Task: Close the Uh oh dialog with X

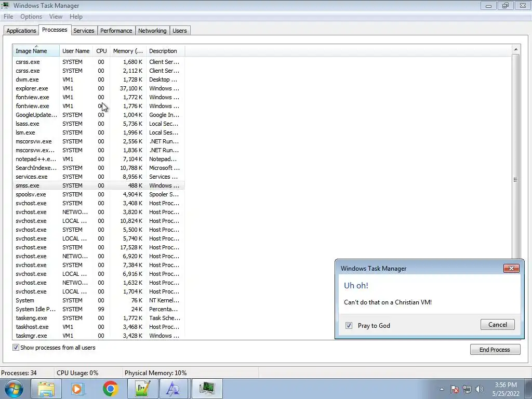Action: coord(511,269)
